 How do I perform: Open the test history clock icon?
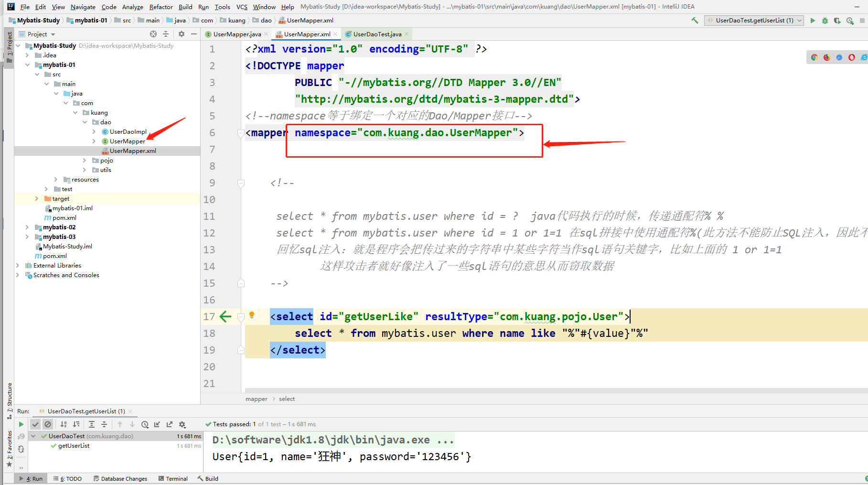145,424
